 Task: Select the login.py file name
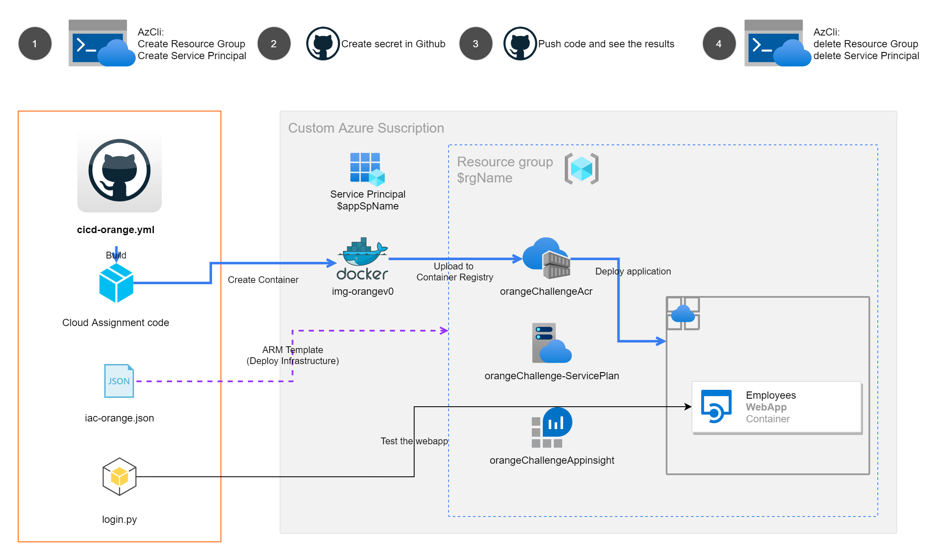click(120, 519)
